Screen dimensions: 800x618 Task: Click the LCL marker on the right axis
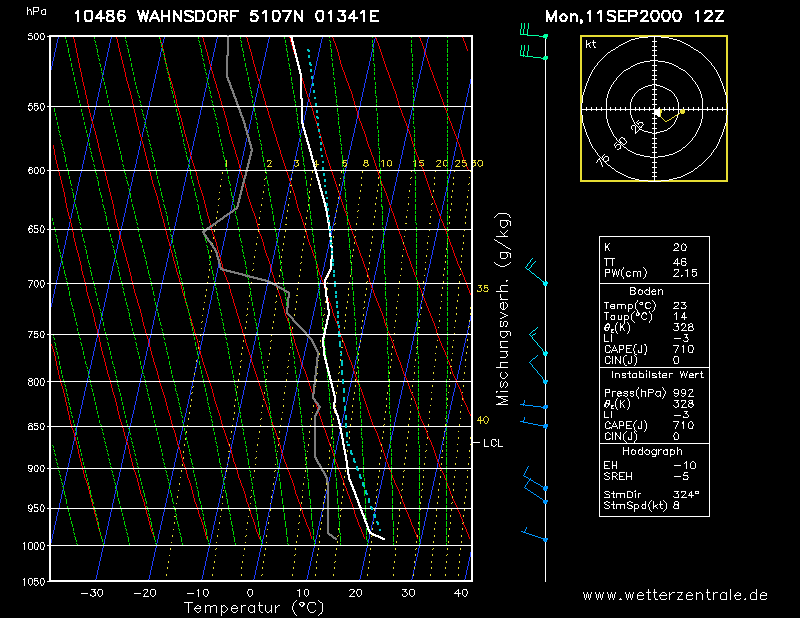[491, 443]
